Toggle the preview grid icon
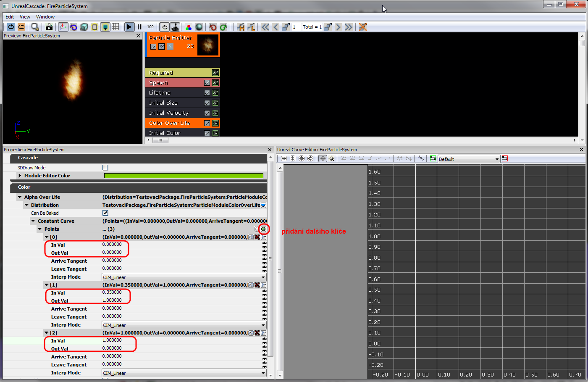This screenshot has height=382, width=588. coord(115,27)
